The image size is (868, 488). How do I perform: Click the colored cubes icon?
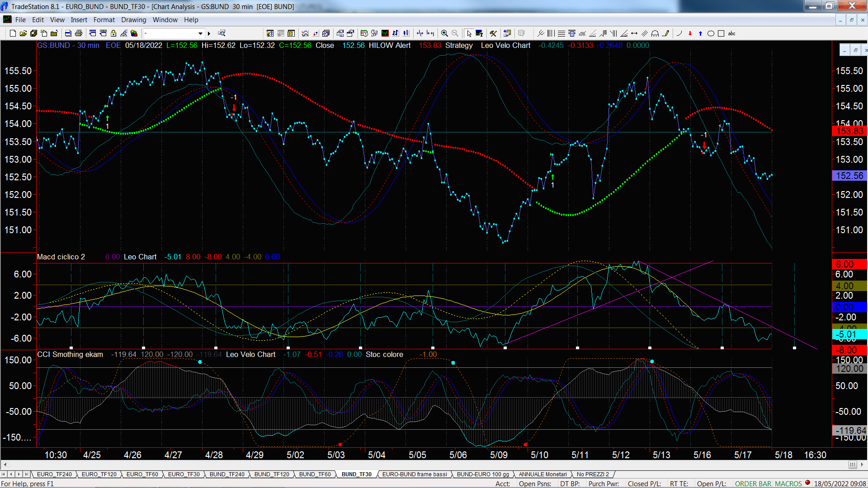click(134, 33)
